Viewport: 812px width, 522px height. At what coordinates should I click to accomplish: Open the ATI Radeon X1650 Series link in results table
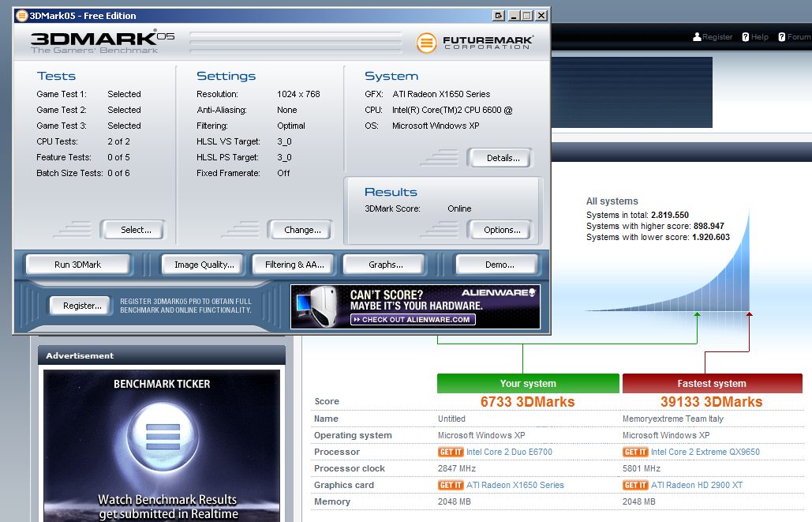click(x=515, y=485)
